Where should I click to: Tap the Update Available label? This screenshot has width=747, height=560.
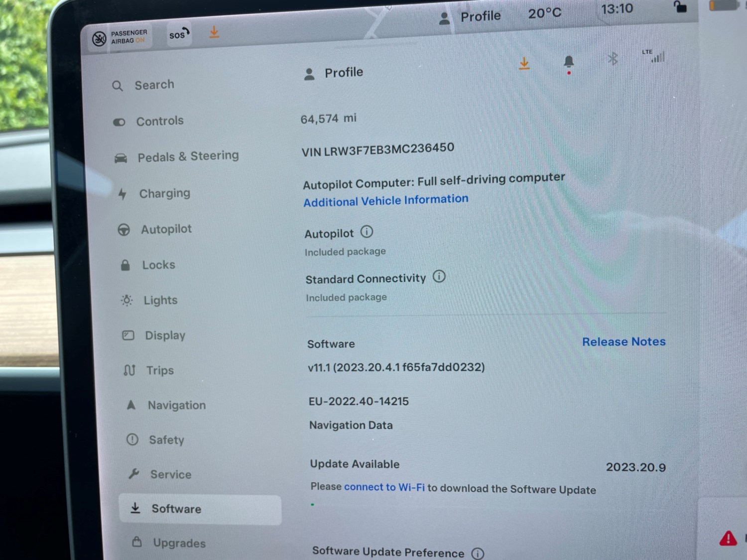[x=355, y=464]
